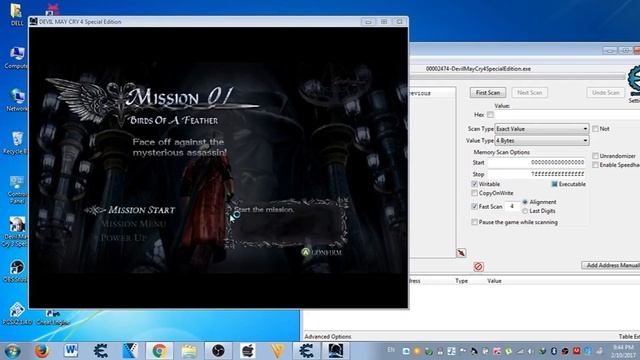Image resolution: width=640 pixels, height=360 pixels.
Task: Enable the CopyOnWrite checkbox
Action: [x=474, y=193]
